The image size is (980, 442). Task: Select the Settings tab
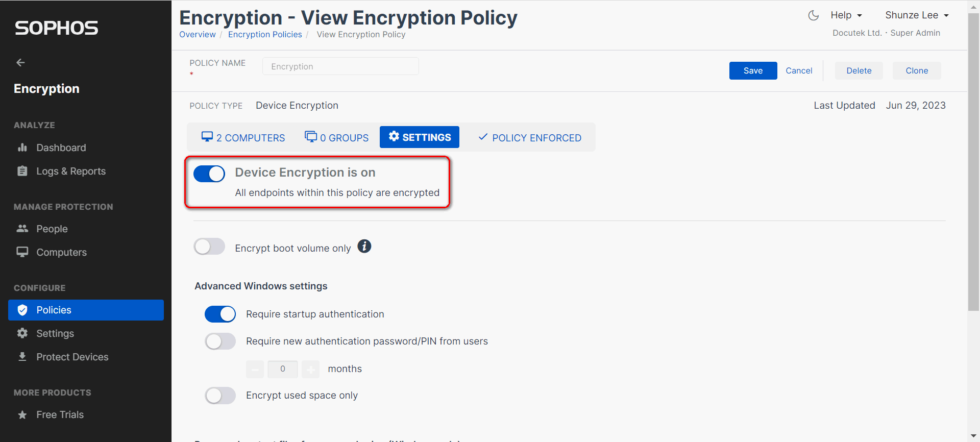(420, 137)
